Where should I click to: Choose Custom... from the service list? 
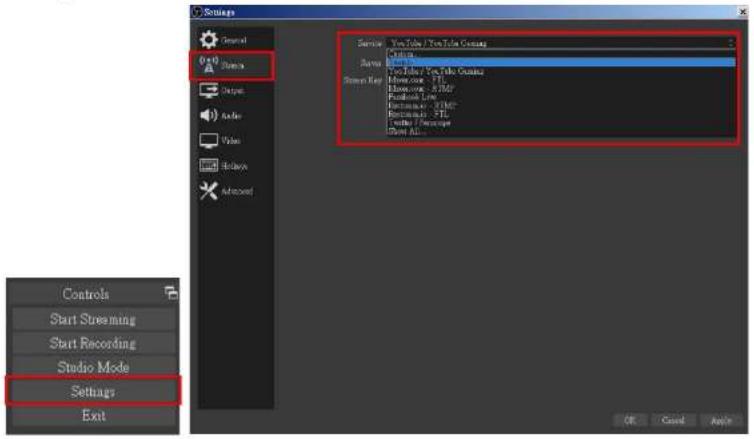(x=561, y=54)
